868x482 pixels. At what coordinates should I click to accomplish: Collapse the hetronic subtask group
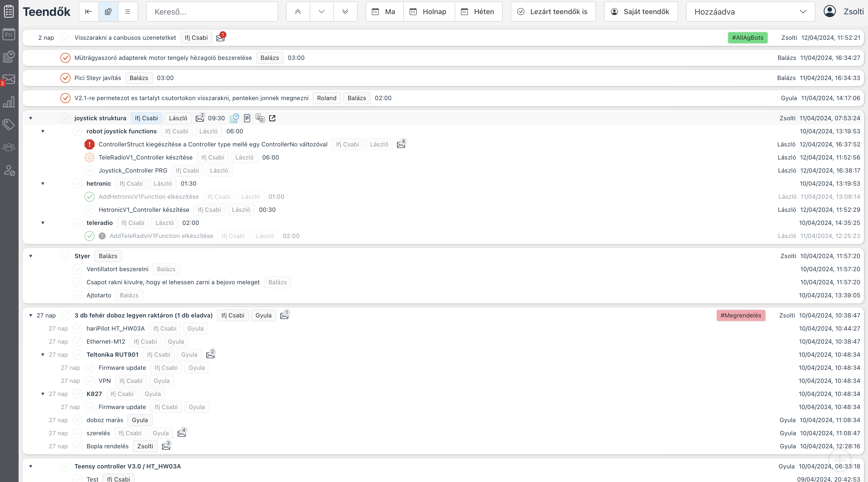pyautogui.click(x=43, y=184)
